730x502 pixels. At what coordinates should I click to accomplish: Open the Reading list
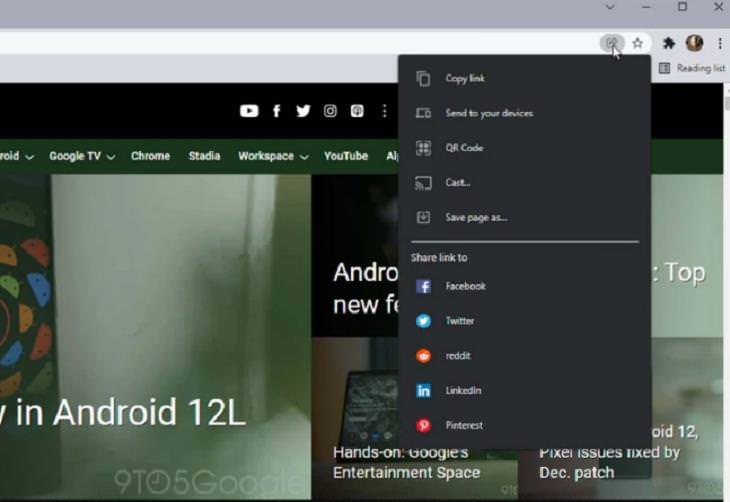tap(692, 68)
